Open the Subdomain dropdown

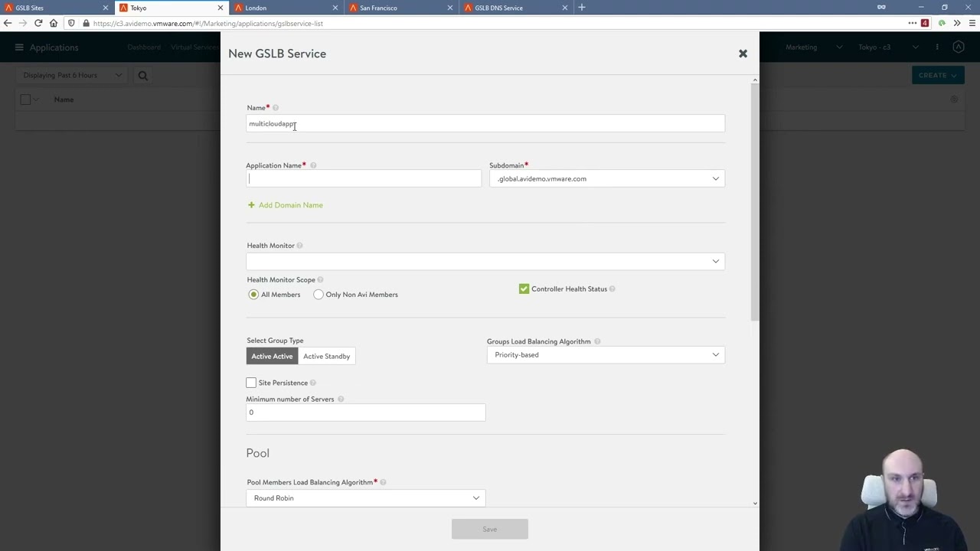pos(607,179)
